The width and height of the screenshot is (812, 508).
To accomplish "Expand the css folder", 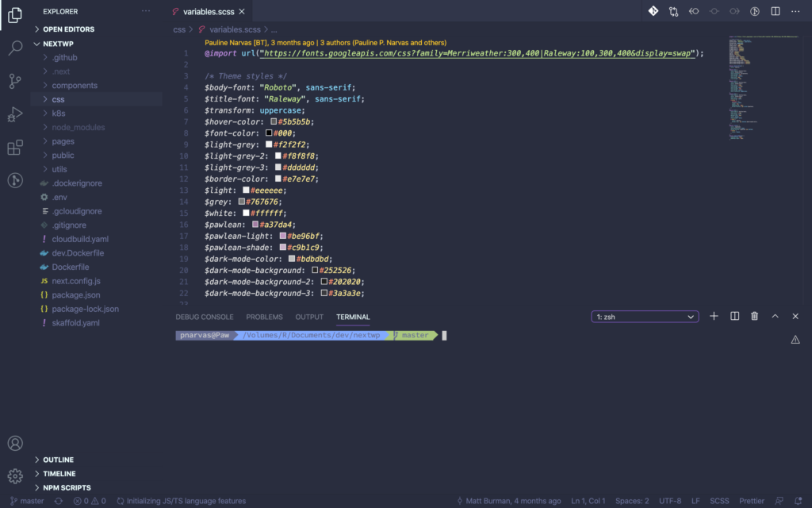I will pyautogui.click(x=58, y=99).
